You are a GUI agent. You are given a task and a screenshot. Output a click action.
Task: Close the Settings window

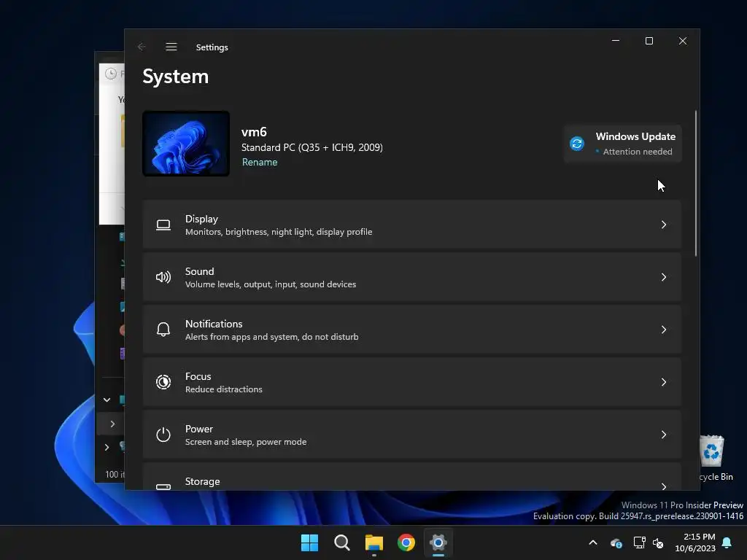[683, 41]
